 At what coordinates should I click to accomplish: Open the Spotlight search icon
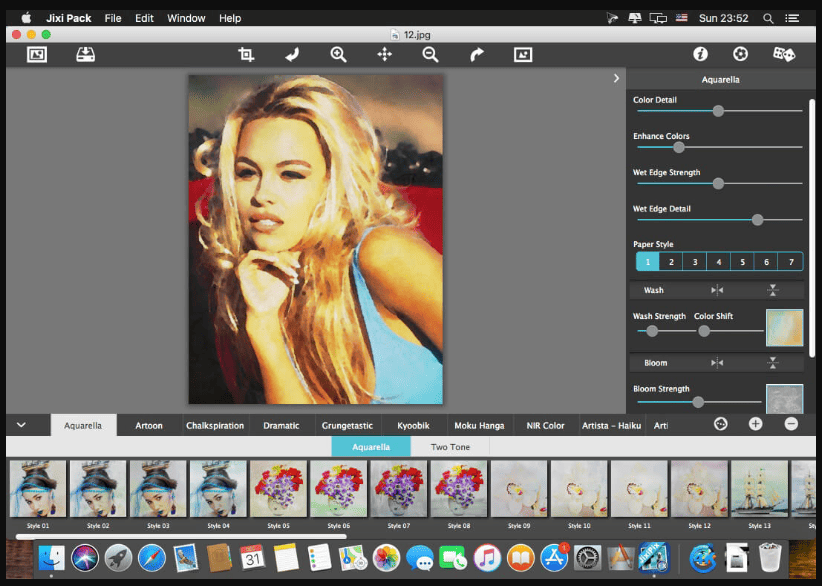click(x=768, y=18)
